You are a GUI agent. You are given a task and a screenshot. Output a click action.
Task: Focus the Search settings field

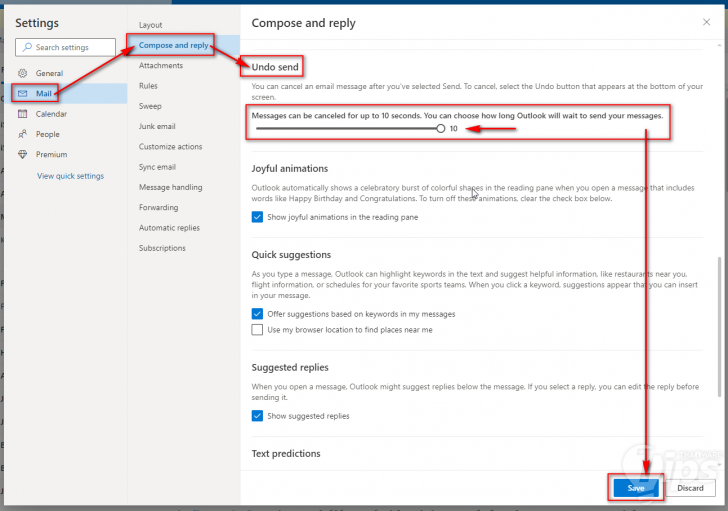[x=65, y=47]
